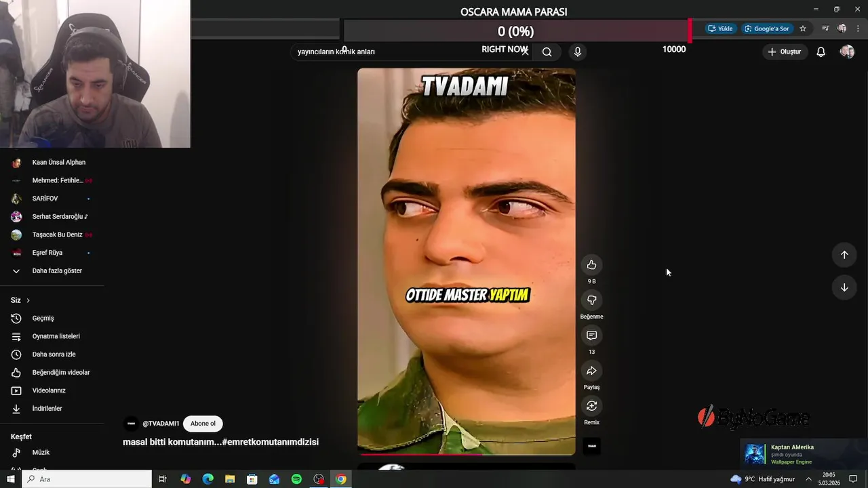
Task: Go to the previous Short arrow
Action: [x=844, y=255]
